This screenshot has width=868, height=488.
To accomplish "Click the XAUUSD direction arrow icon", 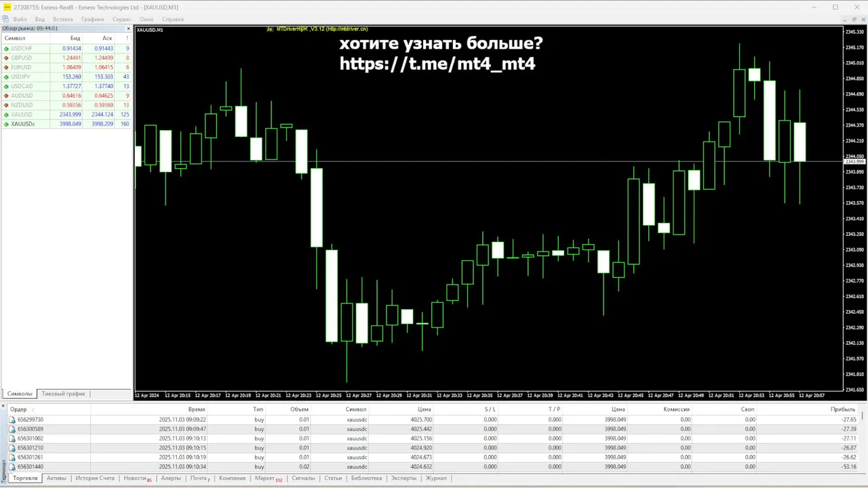I will click(x=6, y=115).
